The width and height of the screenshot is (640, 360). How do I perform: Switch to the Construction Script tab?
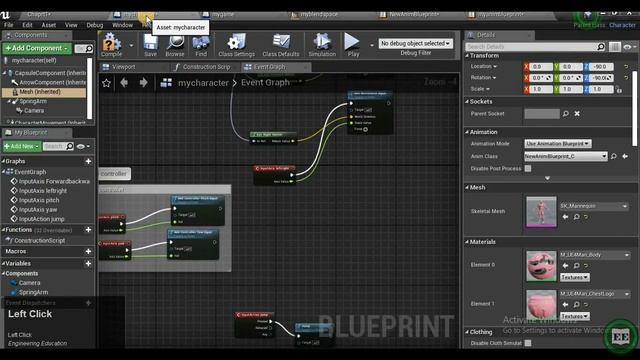tap(206, 67)
